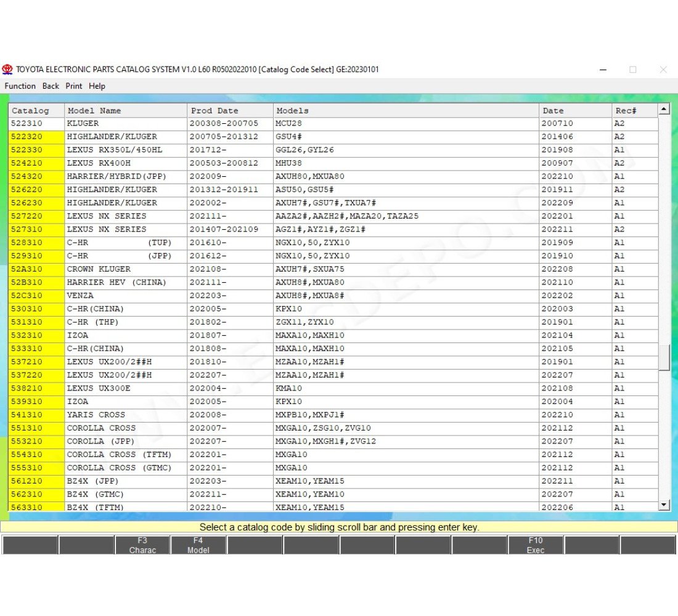Screen dimensions: 678x616
Task: Click LEXUS RX350L/450HL model name
Action: tap(115, 150)
